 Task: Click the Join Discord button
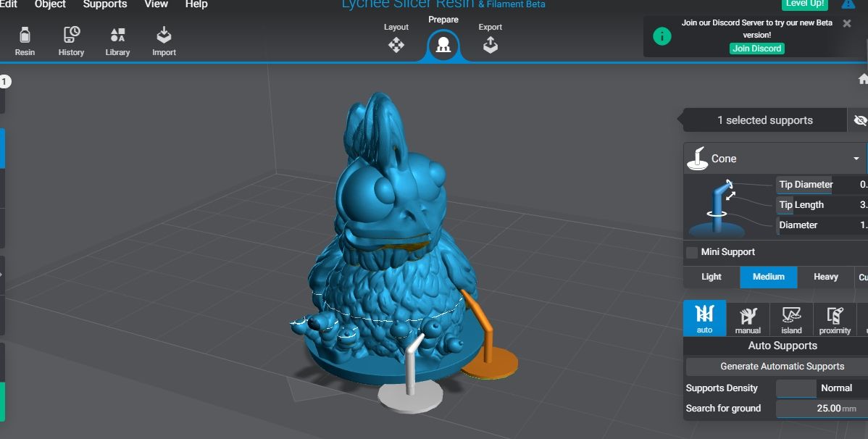tap(756, 49)
